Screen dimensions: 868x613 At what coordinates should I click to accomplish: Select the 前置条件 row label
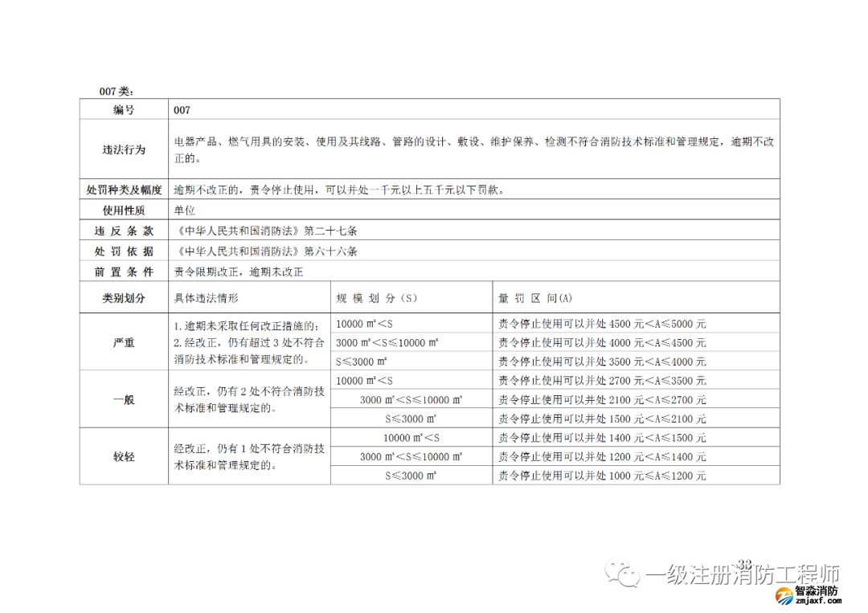[124, 272]
